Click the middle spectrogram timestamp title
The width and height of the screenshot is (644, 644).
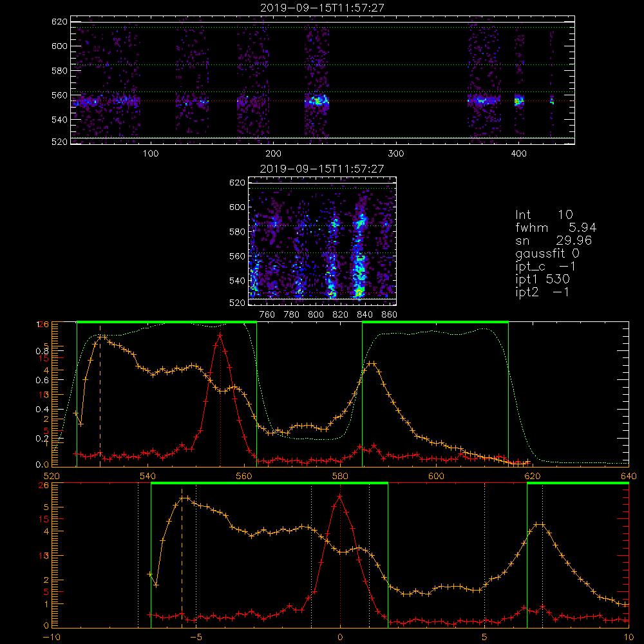click(322, 169)
